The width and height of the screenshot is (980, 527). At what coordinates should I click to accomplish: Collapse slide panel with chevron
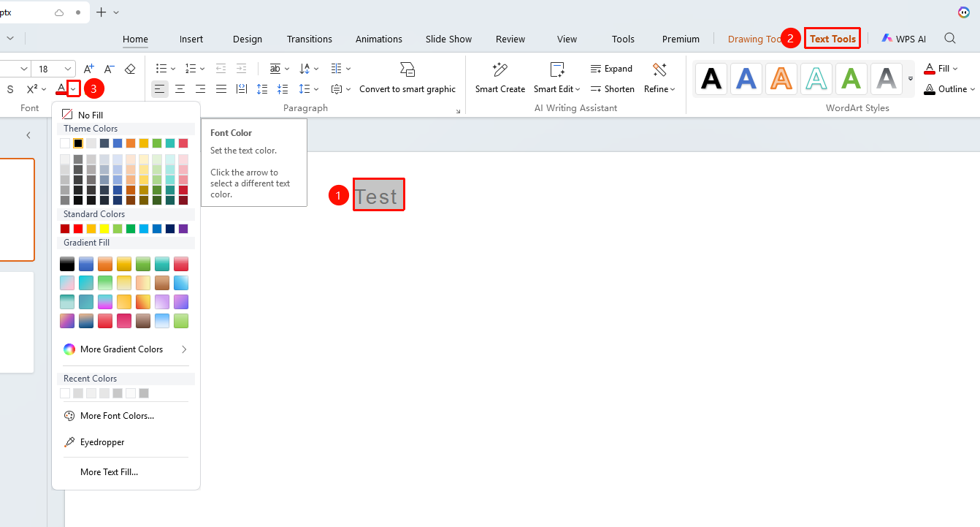coord(28,135)
